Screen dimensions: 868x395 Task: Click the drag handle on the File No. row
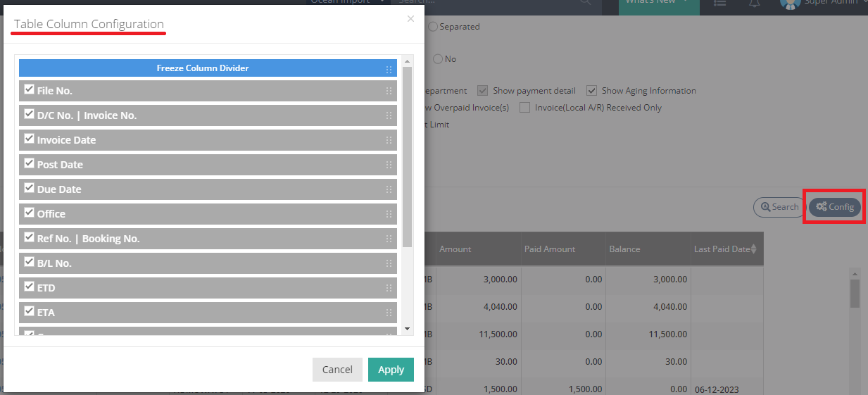[389, 91]
